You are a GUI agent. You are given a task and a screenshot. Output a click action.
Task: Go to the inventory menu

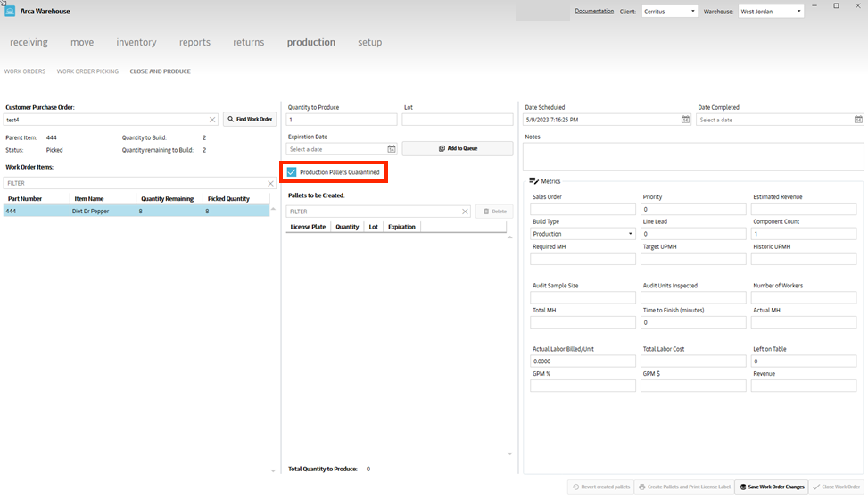136,42
